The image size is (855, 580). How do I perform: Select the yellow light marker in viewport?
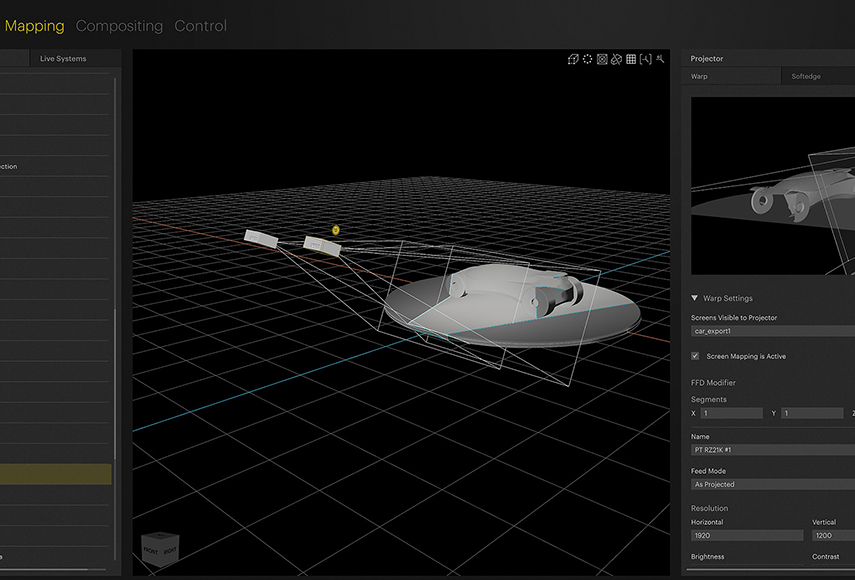(x=336, y=230)
